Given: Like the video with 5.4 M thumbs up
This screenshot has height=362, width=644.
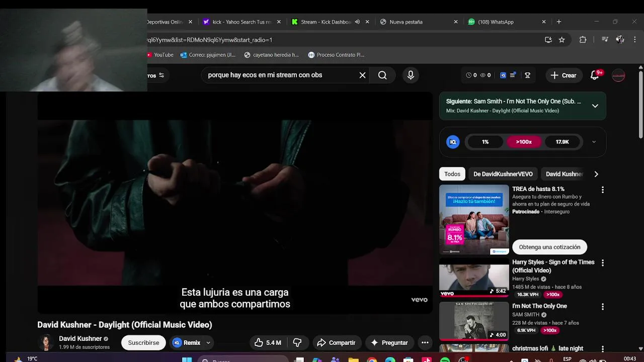Looking at the screenshot, I should point(268,342).
